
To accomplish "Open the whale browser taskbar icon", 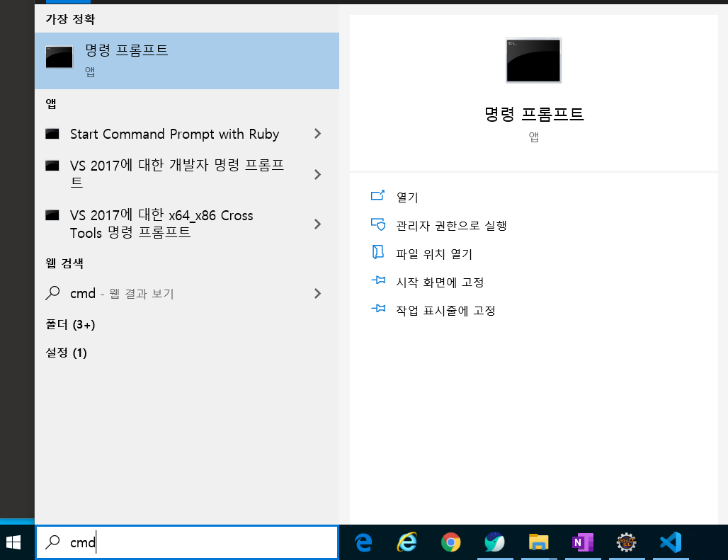I will tap(494, 542).
